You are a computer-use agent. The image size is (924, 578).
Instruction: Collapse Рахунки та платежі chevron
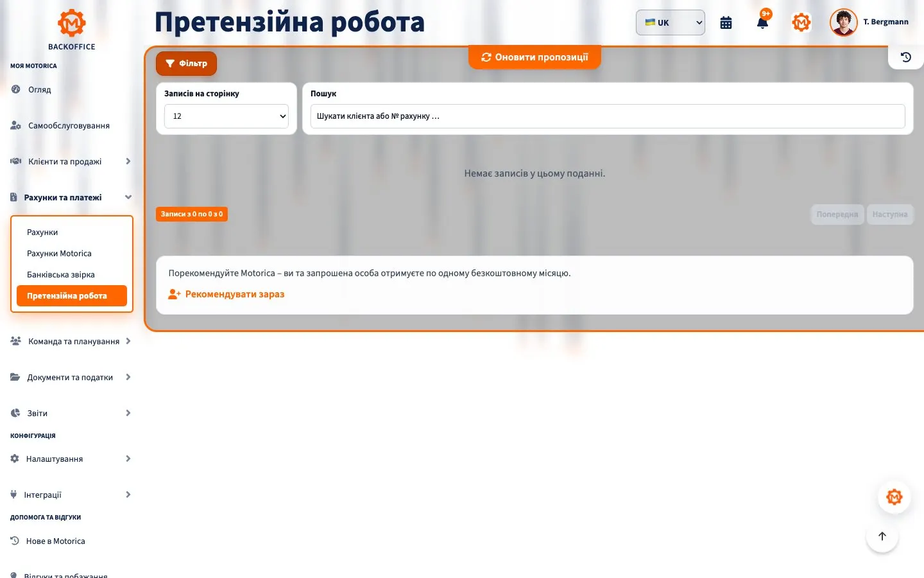point(128,197)
